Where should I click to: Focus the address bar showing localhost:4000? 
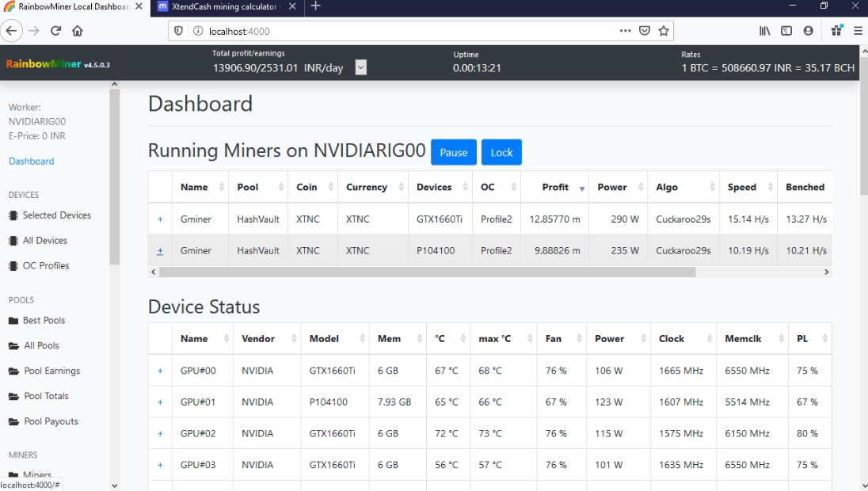point(409,31)
